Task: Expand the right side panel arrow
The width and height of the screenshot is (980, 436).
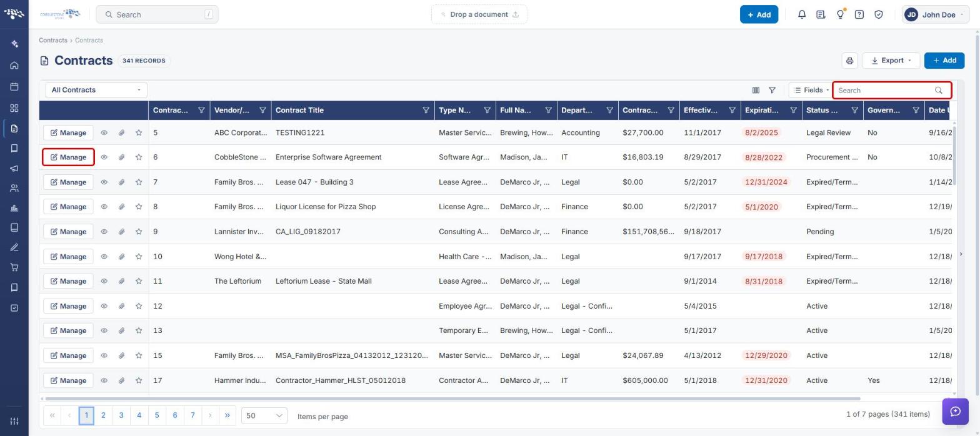Action: [961, 254]
